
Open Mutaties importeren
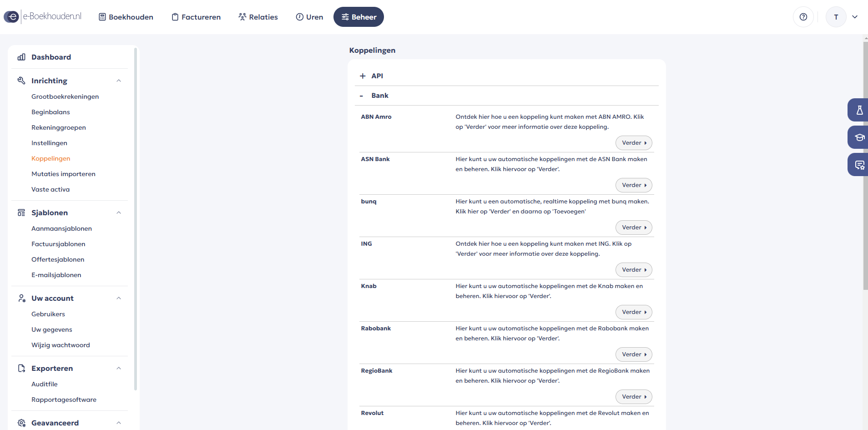(63, 174)
